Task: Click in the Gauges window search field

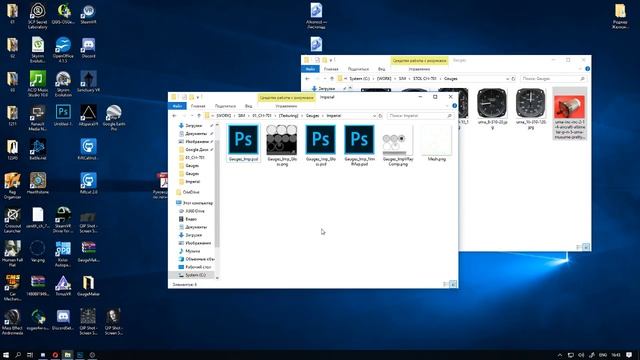Action: [x=553, y=79]
